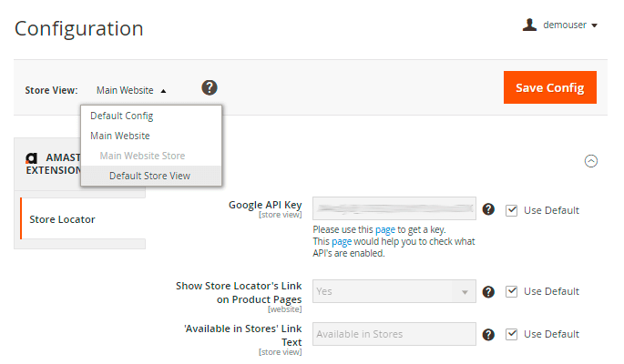Screen dimensions: 624x364
Task: Click the Save Config button
Action: pos(549,87)
